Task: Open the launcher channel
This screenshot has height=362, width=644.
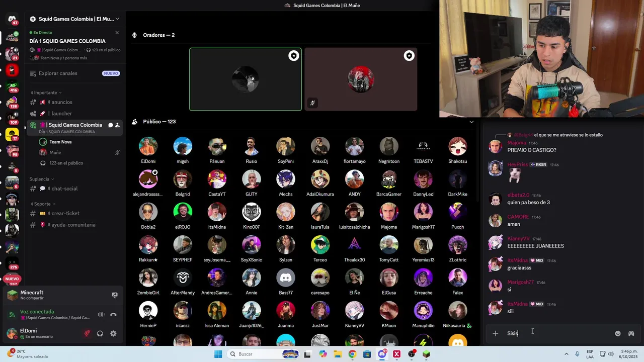Action: [74, 114]
